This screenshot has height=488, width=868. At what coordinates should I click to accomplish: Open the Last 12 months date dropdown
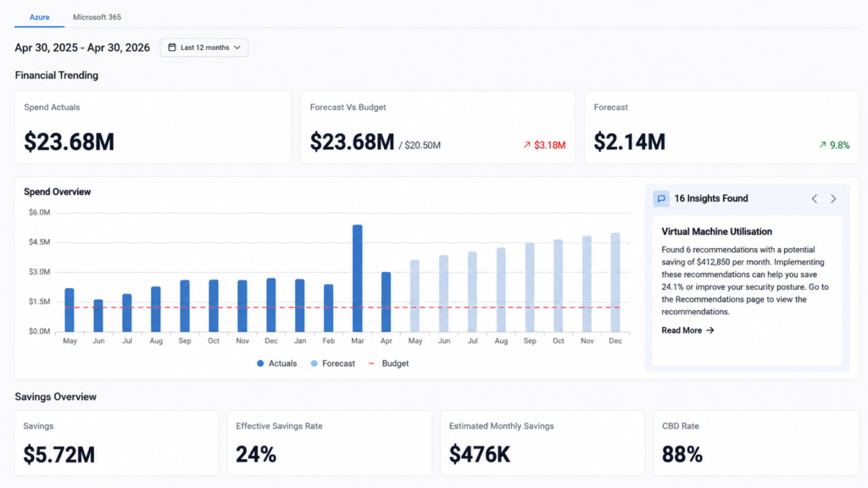point(204,47)
